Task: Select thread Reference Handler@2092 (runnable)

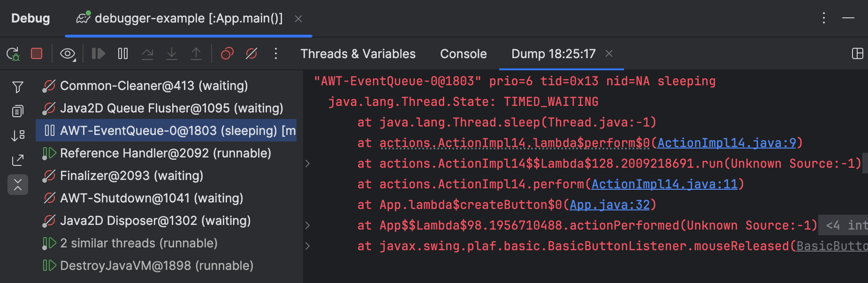Action: coord(166,153)
